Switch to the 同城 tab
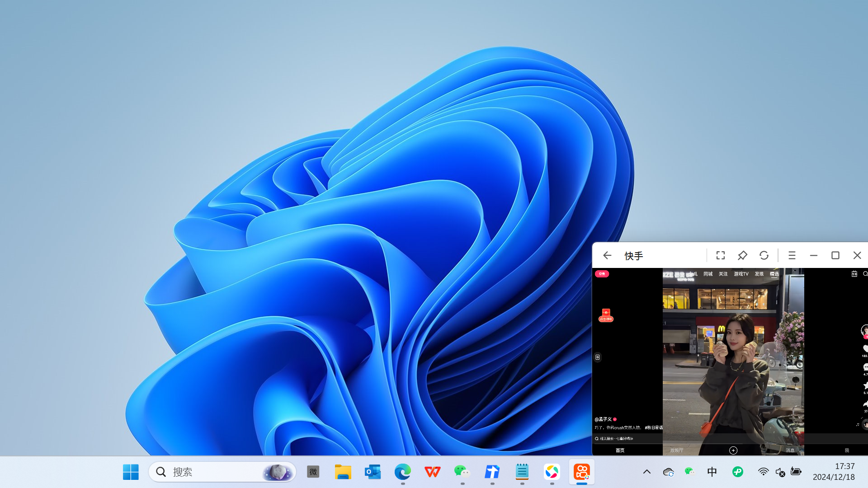This screenshot has height=488, width=868. click(x=708, y=274)
